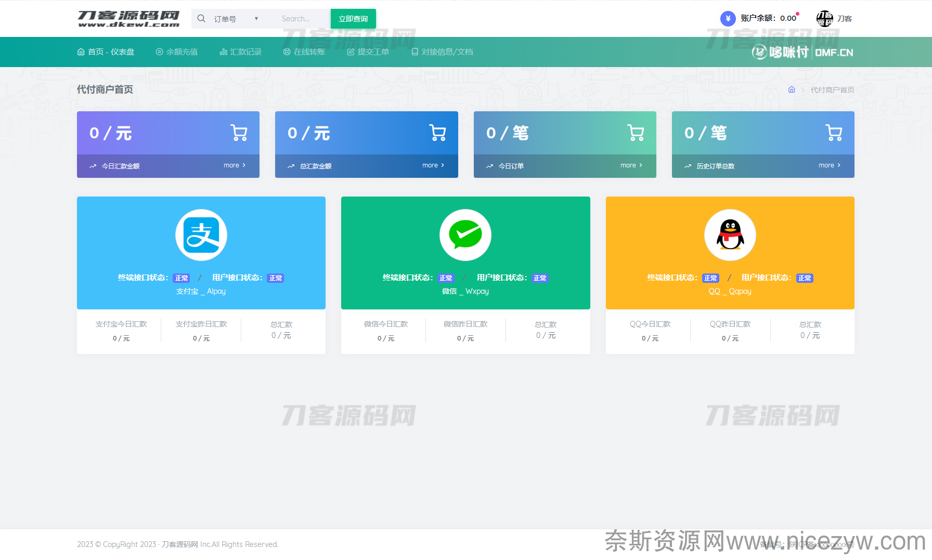Image resolution: width=932 pixels, height=560 pixels.
Task: Click 微信昨日汇款 stat
Action: 465,331
